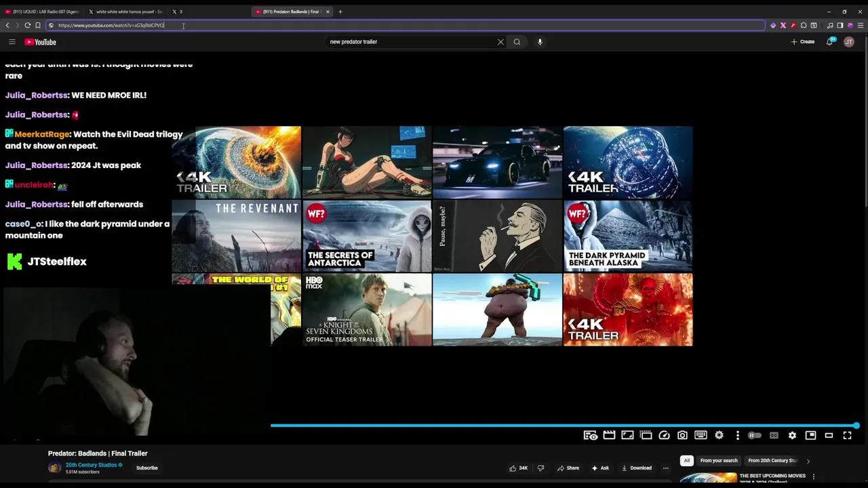
Task: Subscribe to 20th Century Studios
Action: [147, 468]
